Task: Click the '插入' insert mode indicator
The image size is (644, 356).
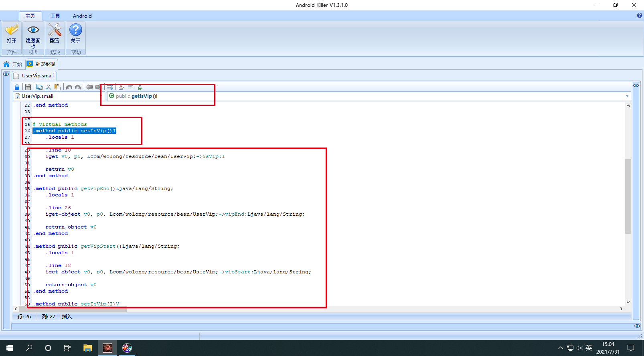Action: tap(67, 317)
